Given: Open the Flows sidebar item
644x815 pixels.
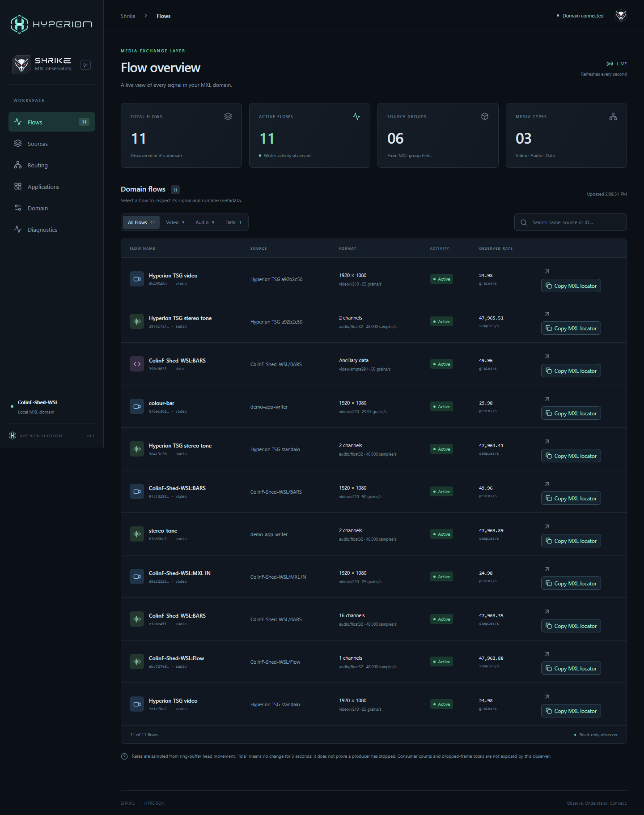Looking at the screenshot, I should pos(51,122).
